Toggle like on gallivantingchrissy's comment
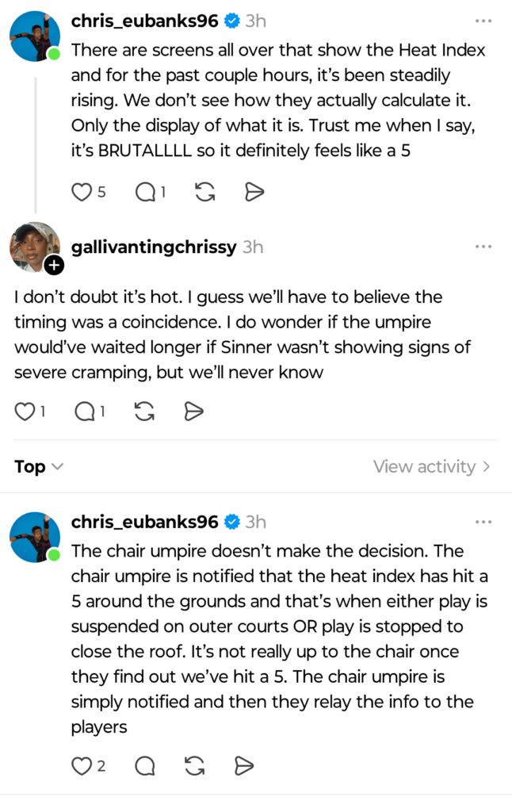Image resolution: width=512 pixels, height=812 pixels. coord(23,411)
